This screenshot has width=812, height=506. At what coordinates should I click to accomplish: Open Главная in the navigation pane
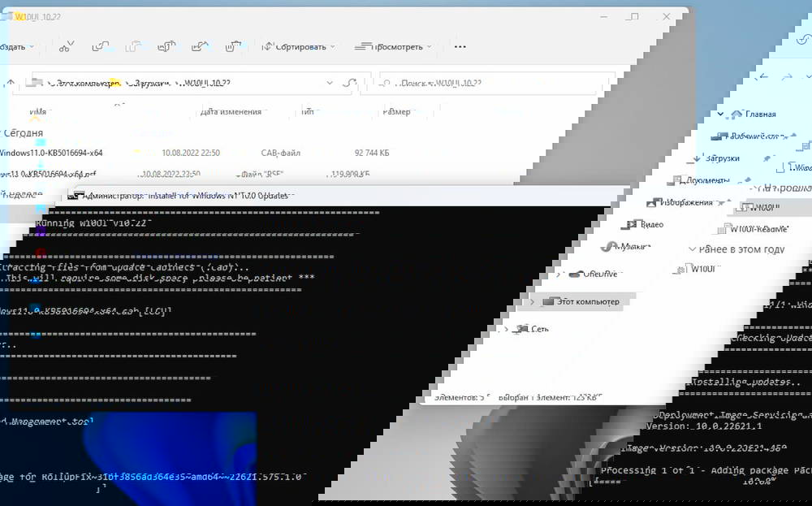pyautogui.click(x=760, y=114)
